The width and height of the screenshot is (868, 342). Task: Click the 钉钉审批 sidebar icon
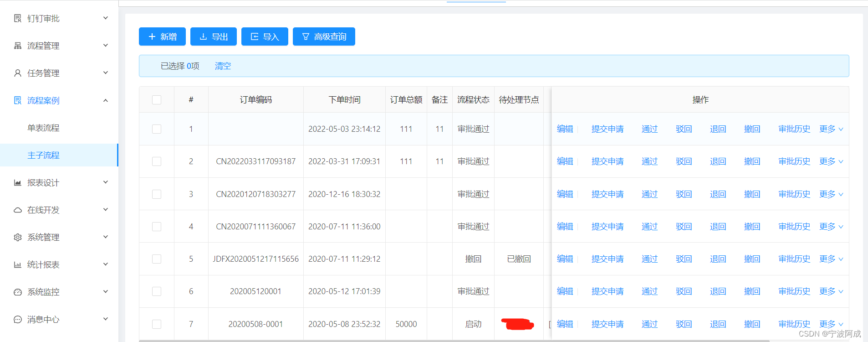point(18,18)
